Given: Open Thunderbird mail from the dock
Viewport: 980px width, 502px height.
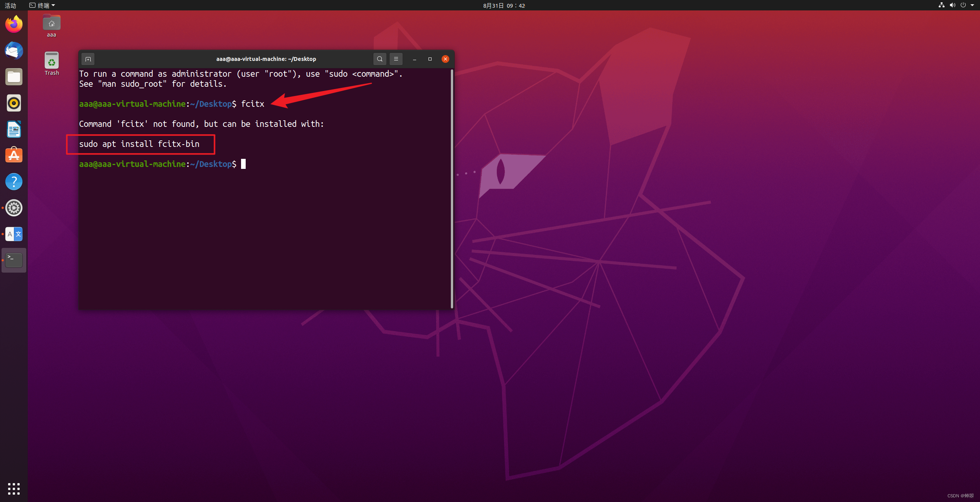Looking at the screenshot, I should click(x=14, y=51).
